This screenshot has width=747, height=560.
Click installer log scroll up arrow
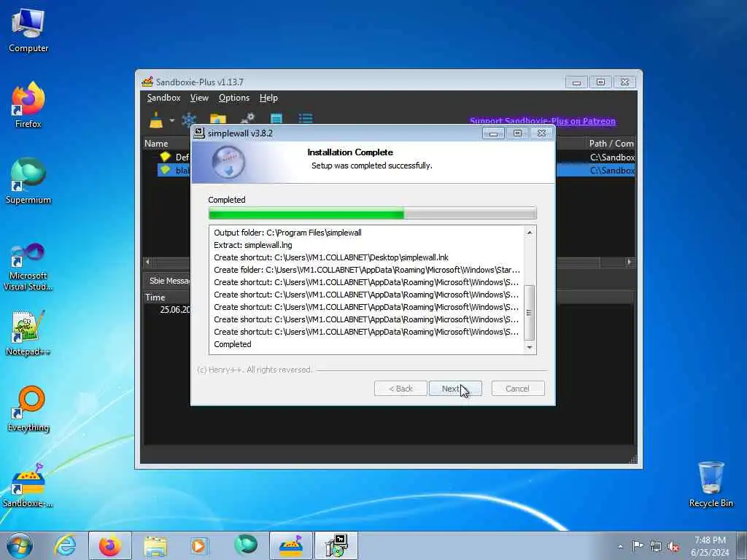tap(530, 233)
